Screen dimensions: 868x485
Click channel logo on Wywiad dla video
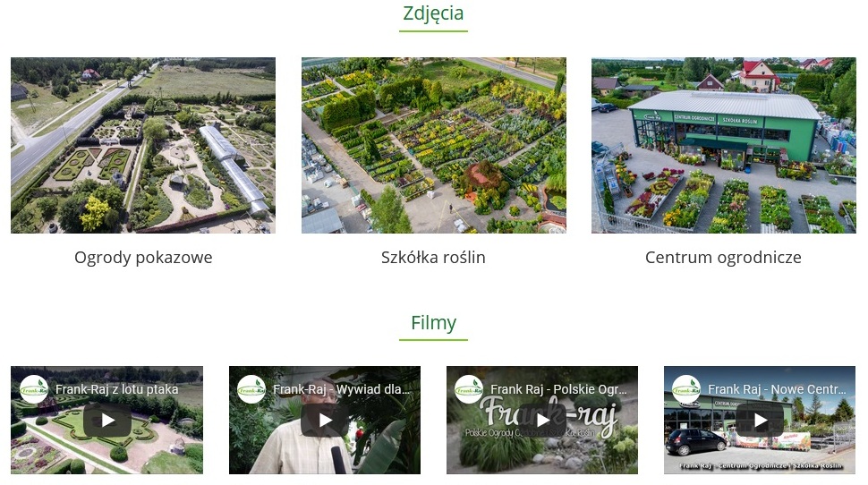(251, 389)
